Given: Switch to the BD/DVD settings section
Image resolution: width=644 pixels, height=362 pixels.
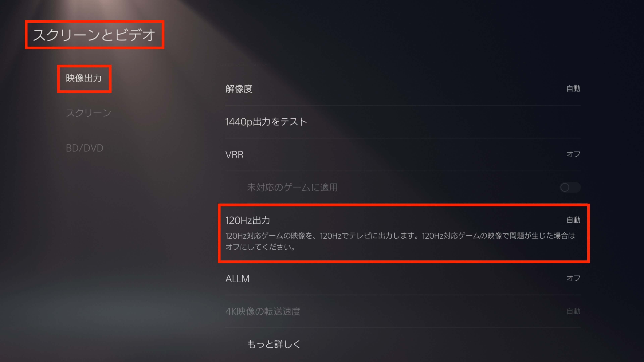Looking at the screenshot, I should pos(85,148).
